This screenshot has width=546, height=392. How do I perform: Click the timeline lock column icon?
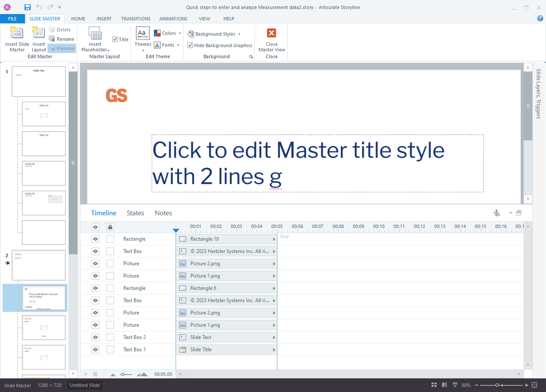pyautogui.click(x=110, y=227)
